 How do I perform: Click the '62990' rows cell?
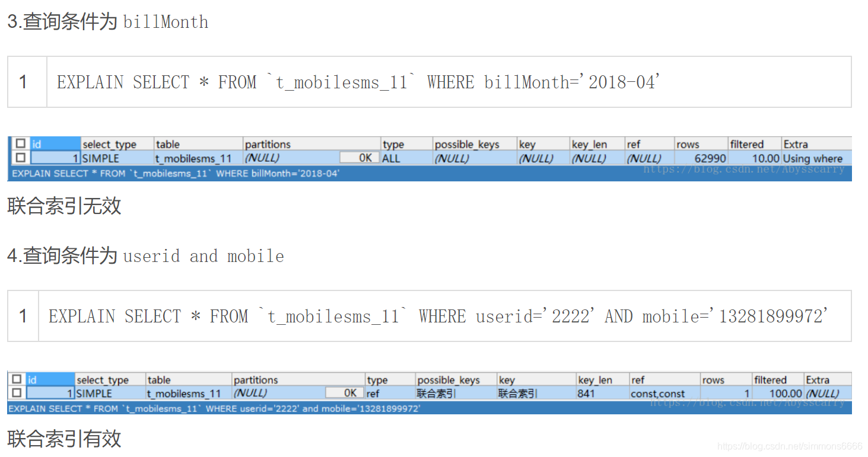pyautogui.click(x=701, y=158)
